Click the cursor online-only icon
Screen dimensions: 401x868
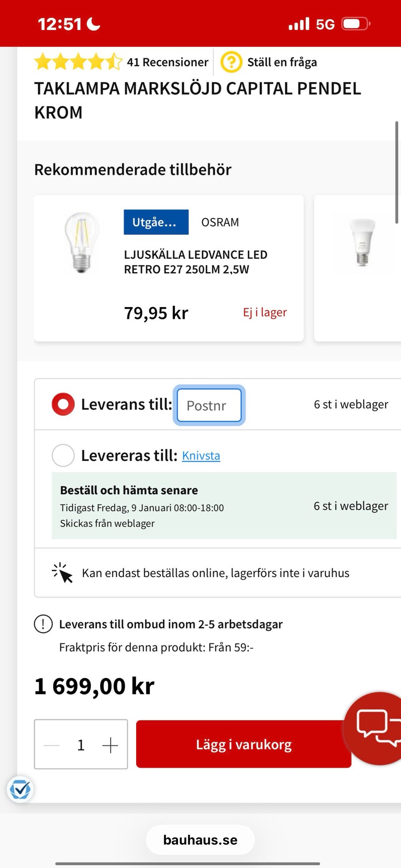click(x=62, y=573)
